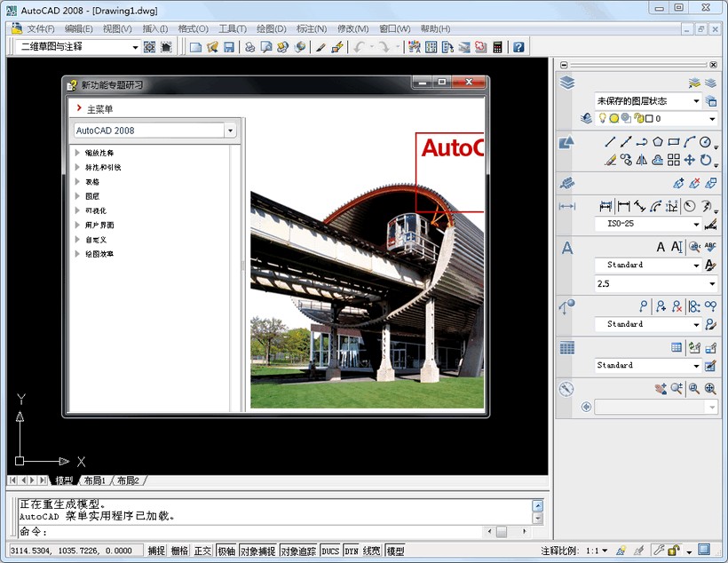Select the Polygon drawing tool
Image resolution: width=728 pixels, height=563 pixels.
pyautogui.click(x=658, y=142)
